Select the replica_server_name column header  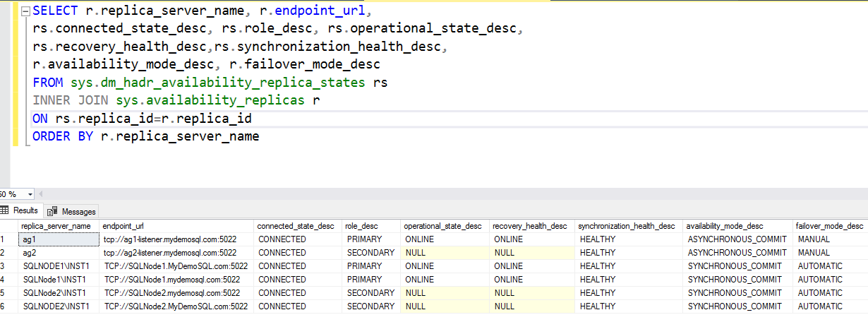coord(56,226)
